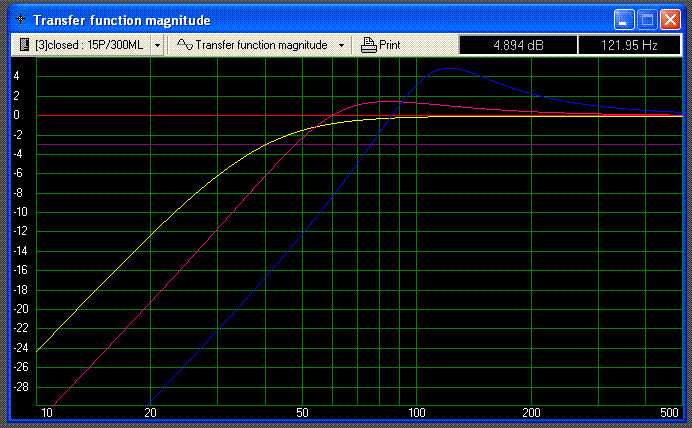Click the -28 dB axis label
Image resolution: width=692 pixels, height=428 pixels.
pyautogui.click(x=21, y=387)
